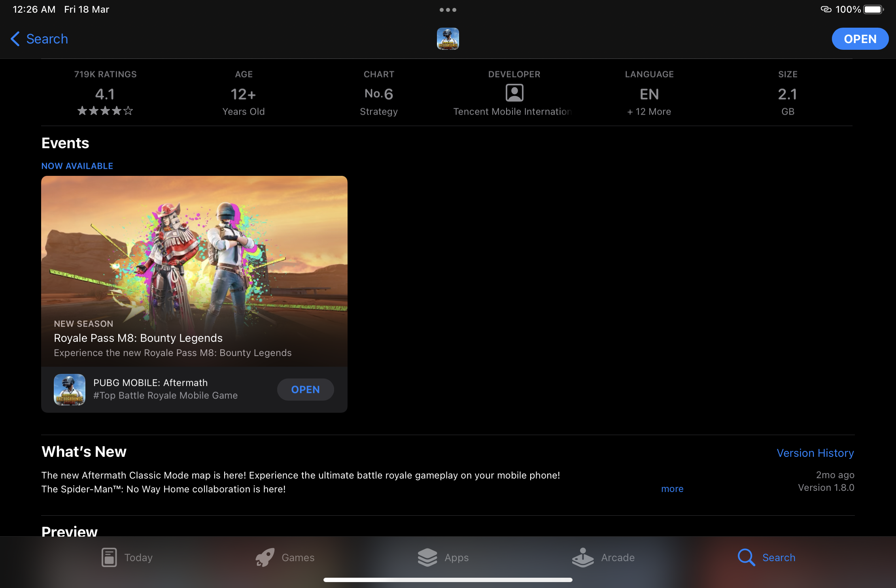Expand truncated Tencent Mobile developer name
This screenshot has height=588, width=896.
512,111
